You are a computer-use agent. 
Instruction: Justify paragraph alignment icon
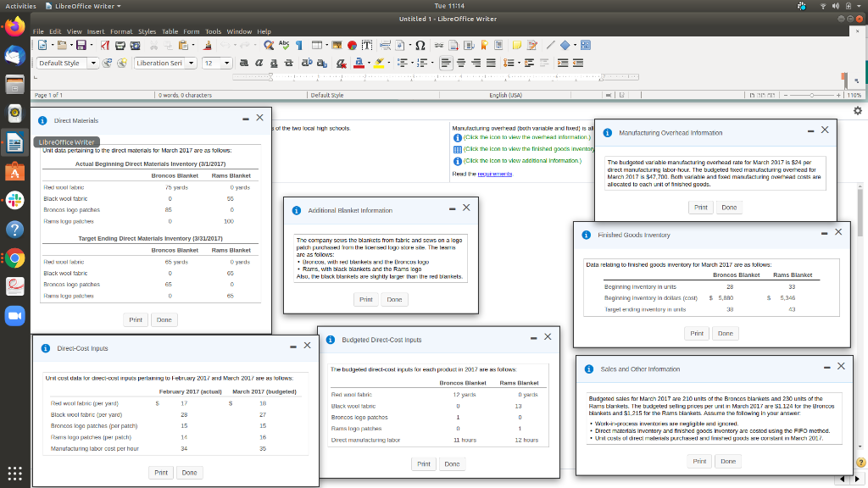[x=491, y=63]
